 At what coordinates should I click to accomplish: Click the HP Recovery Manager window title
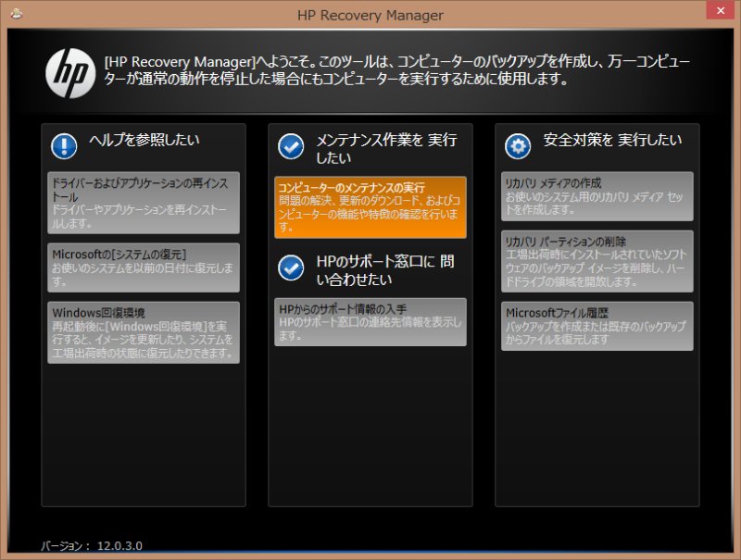370,15
